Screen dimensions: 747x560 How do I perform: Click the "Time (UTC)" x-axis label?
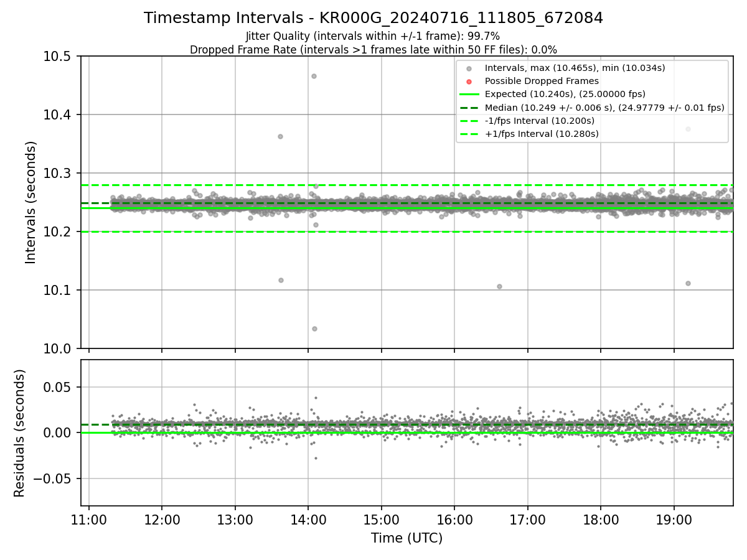tap(406, 538)
